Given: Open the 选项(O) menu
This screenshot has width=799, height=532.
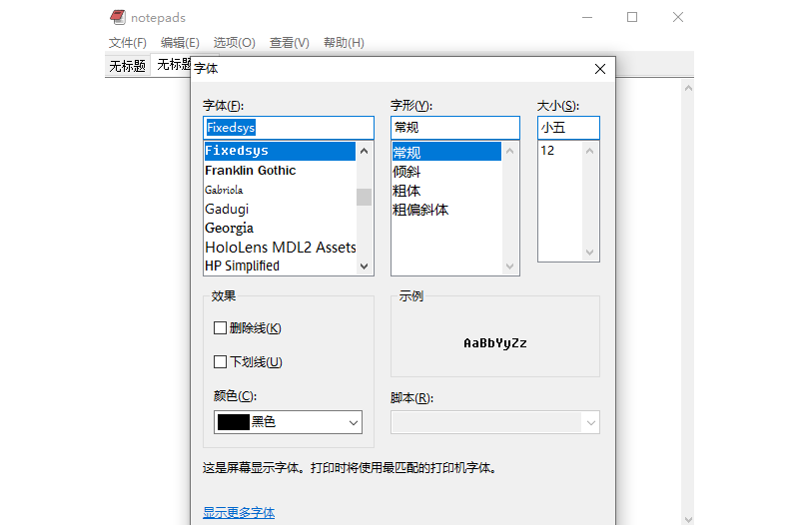Looking at the screenshot, I should (234, 43).
